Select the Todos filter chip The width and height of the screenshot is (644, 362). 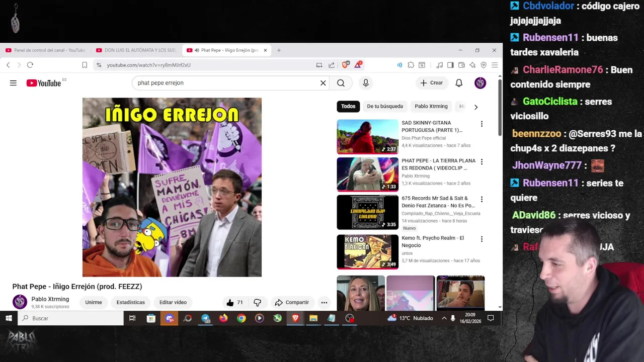pos(348,106)
